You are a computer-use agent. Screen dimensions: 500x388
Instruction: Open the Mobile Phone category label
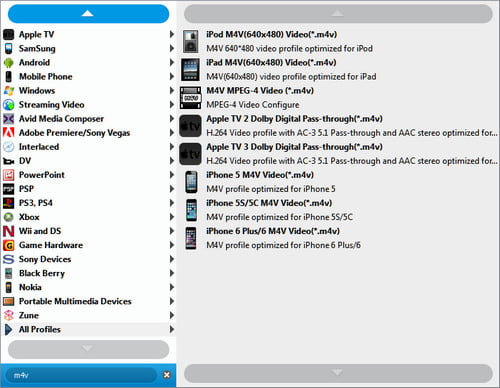tap(46, 77)
